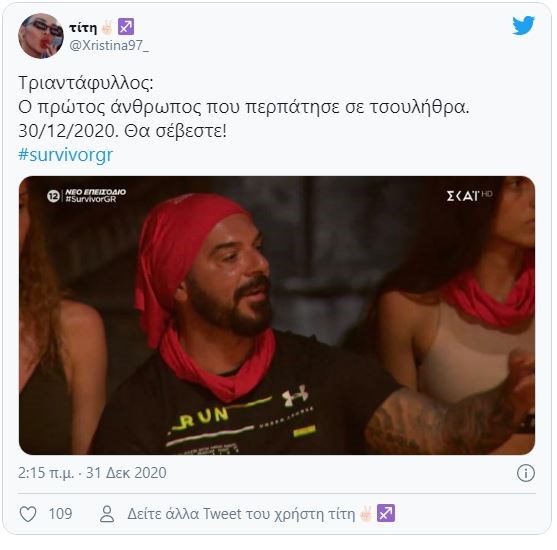Click the victory hand emoji beside header name
The image size is (557, 550).
pos(107,27)
